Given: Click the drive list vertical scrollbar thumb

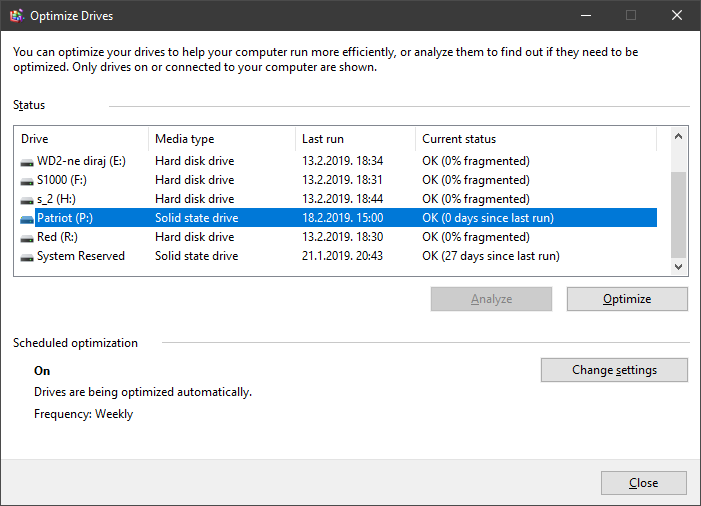Looking at the screenshot, I should click(678, 215).
